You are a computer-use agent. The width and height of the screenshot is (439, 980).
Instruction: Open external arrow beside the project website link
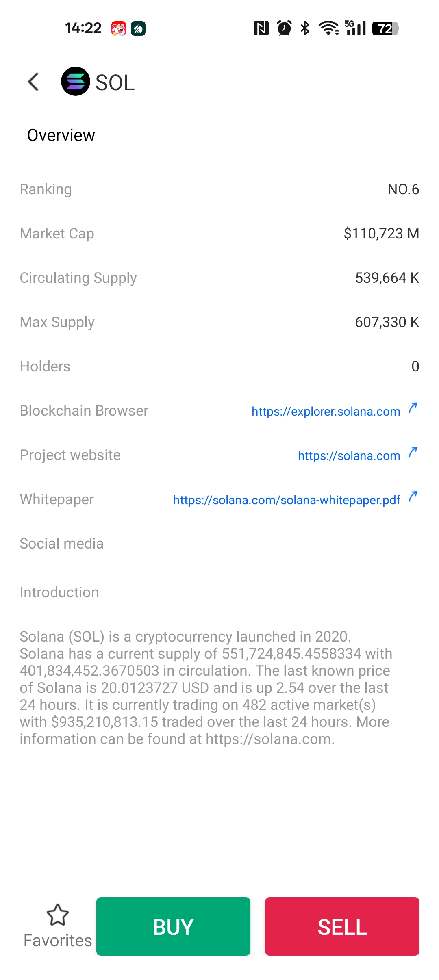(413, 452)
